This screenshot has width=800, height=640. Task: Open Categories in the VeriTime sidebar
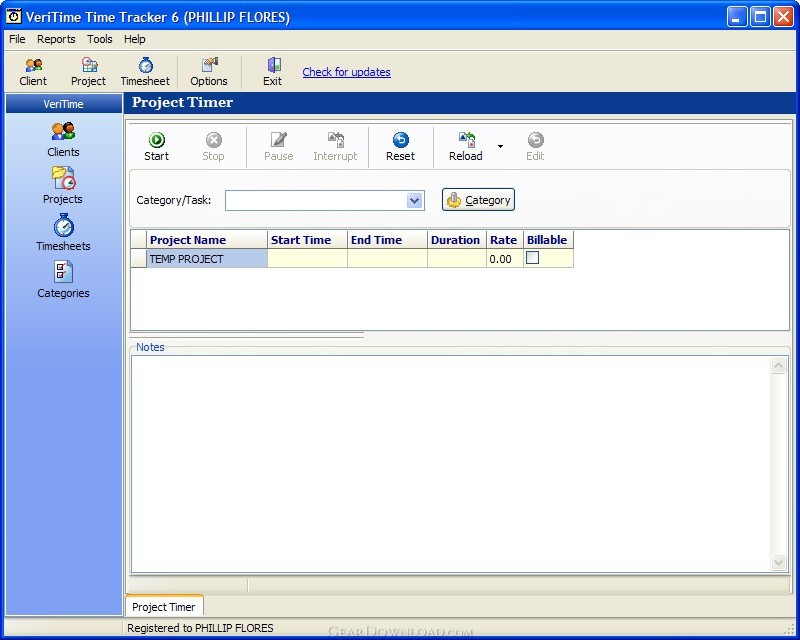[63, 280]
